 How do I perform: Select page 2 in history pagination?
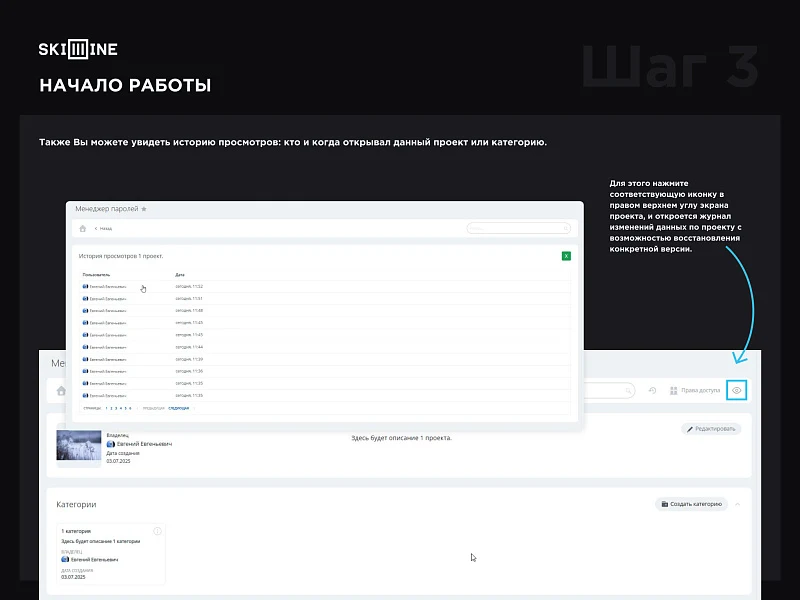click(111, 408)
